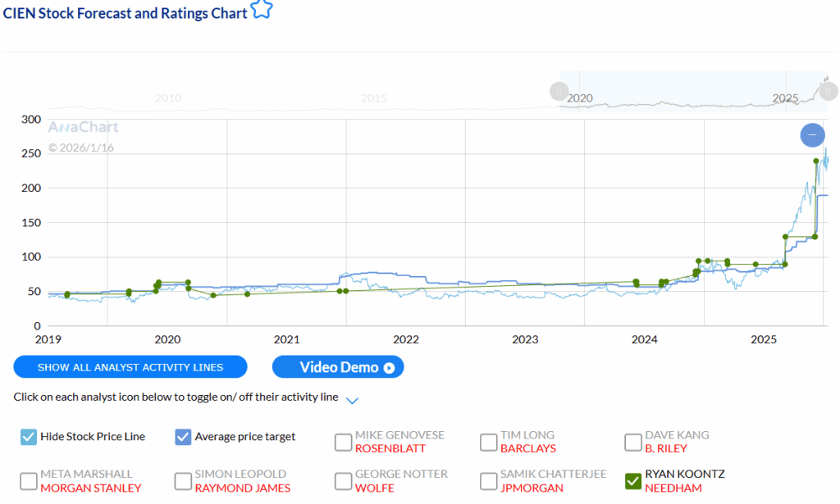
Task: Enable Samik Chatterjee JPMorgan activity line
Action: coord(488,481)
